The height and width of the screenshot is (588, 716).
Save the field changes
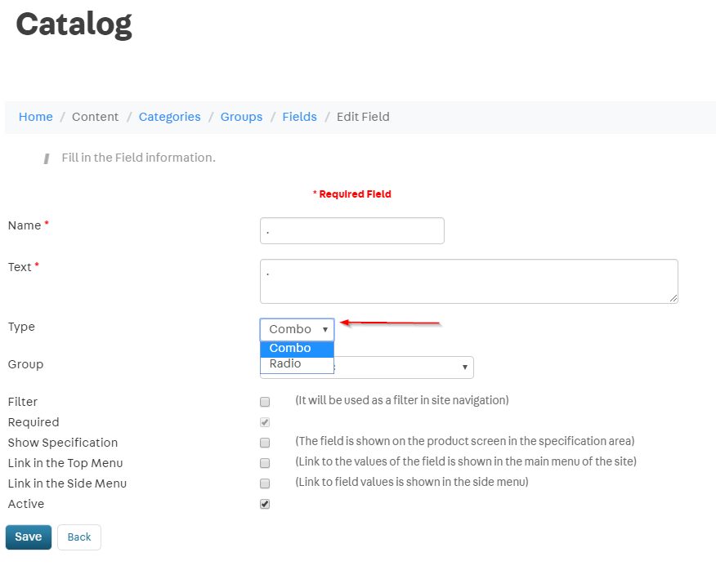(28, 537)
